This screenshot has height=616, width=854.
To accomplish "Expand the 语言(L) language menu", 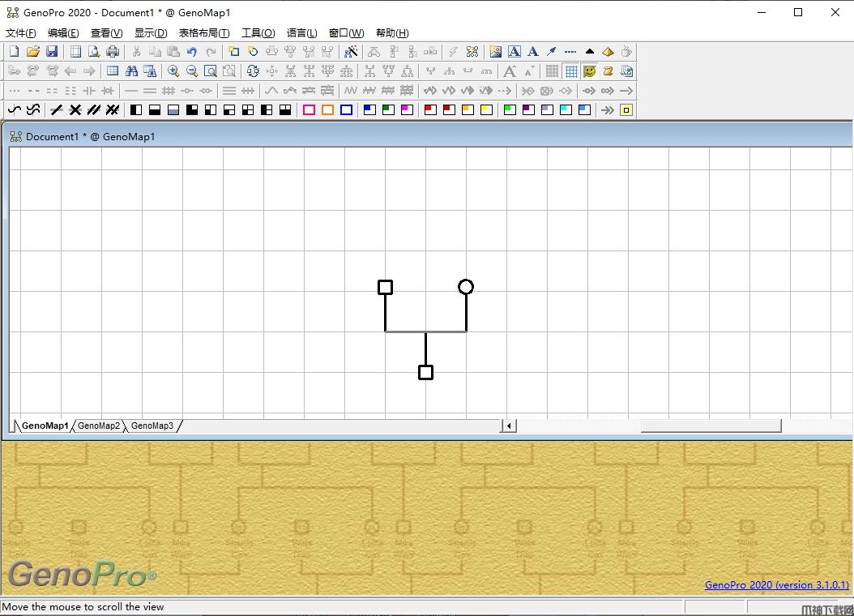I will (x=301, y=33).
